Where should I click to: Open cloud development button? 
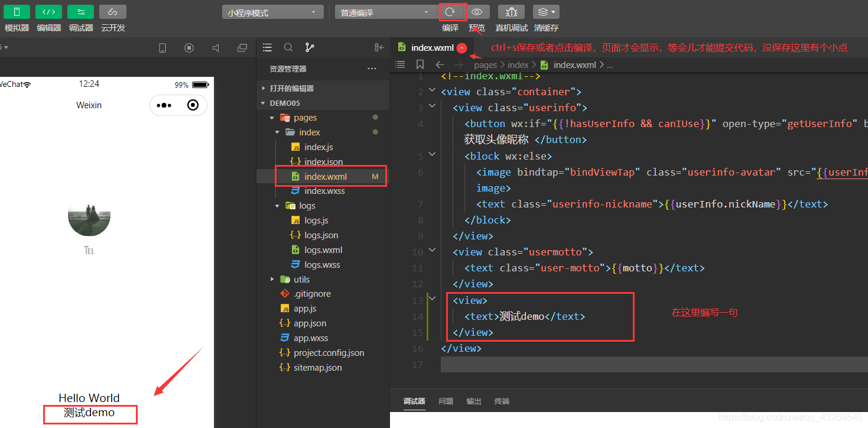coord(112,12)
